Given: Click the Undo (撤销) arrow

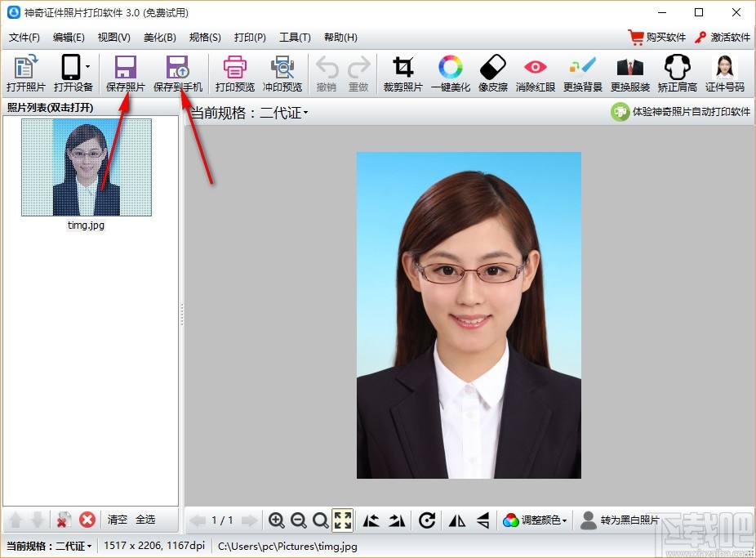Looking at the screenshot, I should pos(327,67).
